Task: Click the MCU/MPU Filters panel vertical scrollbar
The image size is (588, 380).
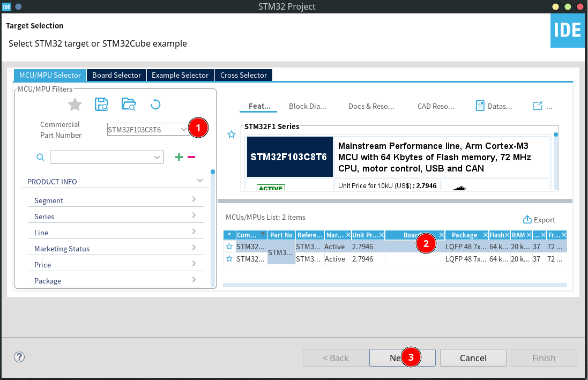Action: (x=213, y=229)
